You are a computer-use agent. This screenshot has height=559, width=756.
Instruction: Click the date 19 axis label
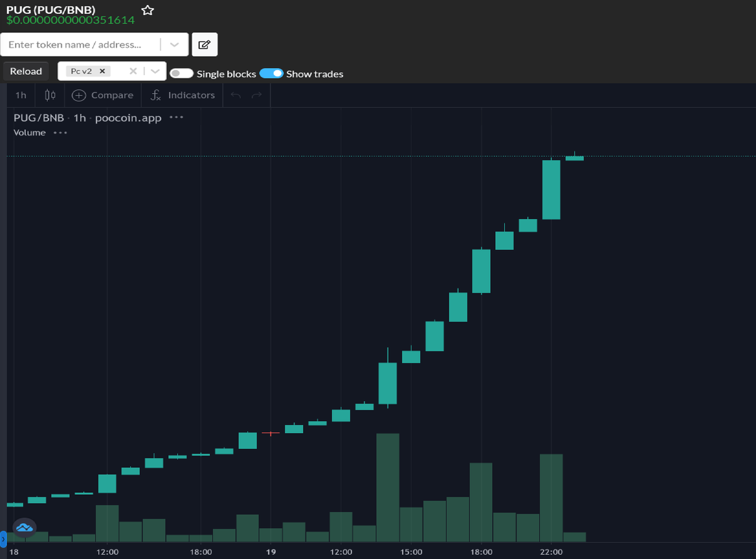click(x=270, y=552)
